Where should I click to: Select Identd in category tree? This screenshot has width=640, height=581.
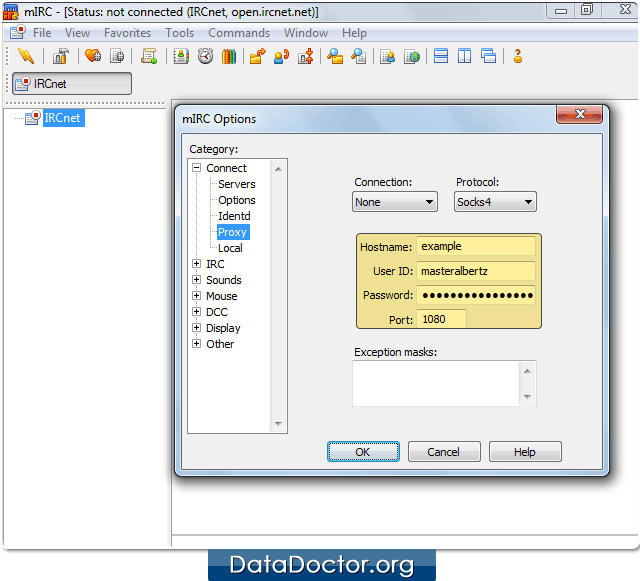[234, 216]
